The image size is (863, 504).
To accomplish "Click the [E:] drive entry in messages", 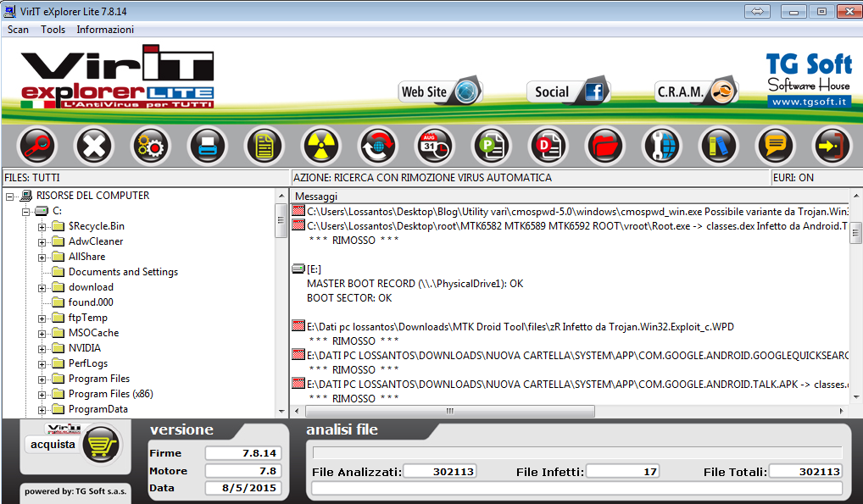I will tap(307, 269).
